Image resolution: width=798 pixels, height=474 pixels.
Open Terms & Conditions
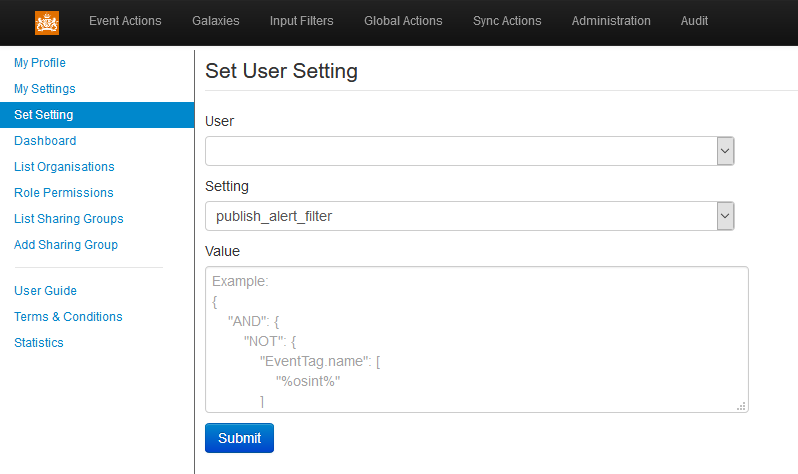click(68, 316)
